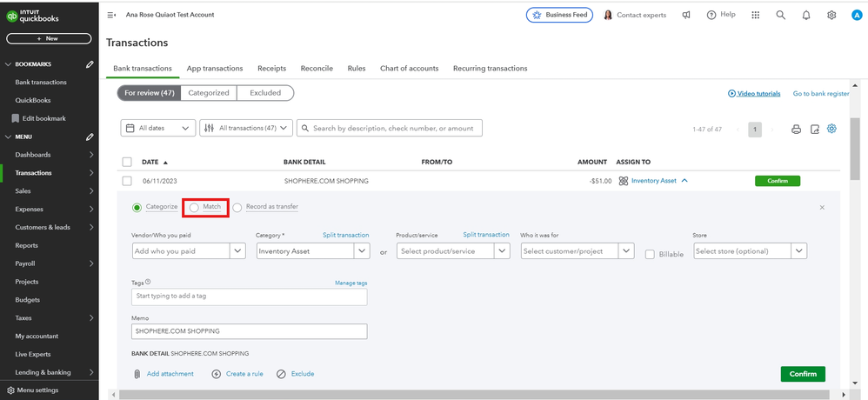This screenshot has width=868, height=400.
Task: Click the transaction search input field
Action: pyautogui.click(x=393, y=128)
